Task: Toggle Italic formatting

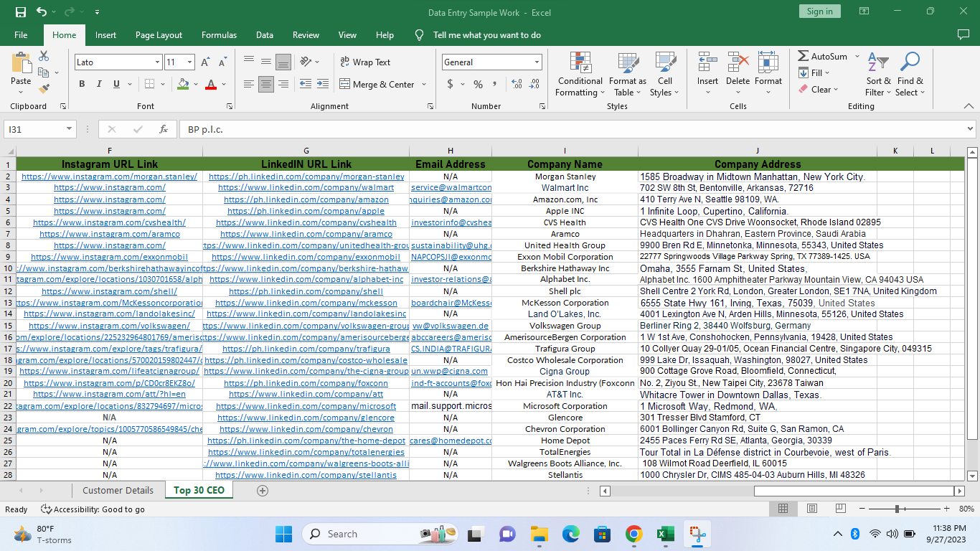Action: tap(99, 84)
